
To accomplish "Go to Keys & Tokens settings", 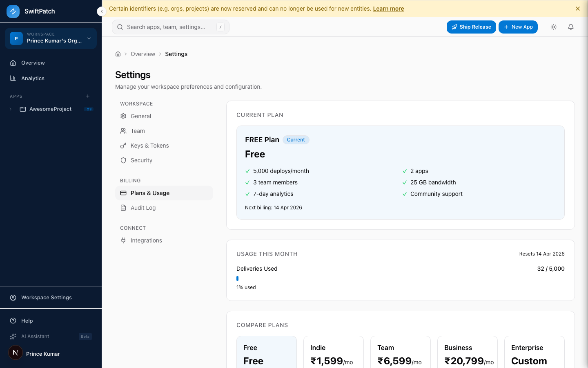I will [x=149, y=146].
